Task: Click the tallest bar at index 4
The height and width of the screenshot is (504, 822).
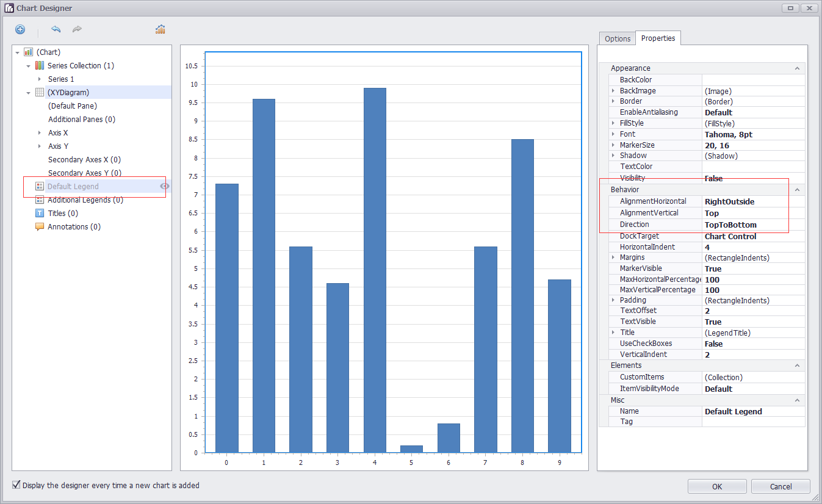Action: click(375, 270)
